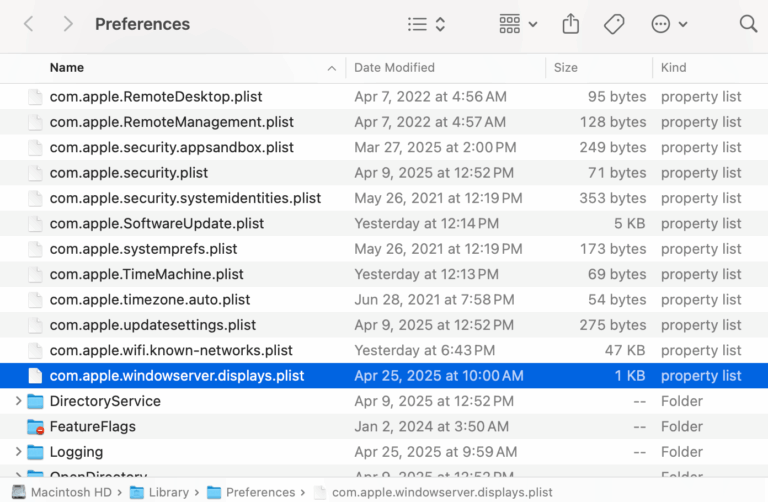Sort by Size column header
768x502 pixels.
point(566,68)
